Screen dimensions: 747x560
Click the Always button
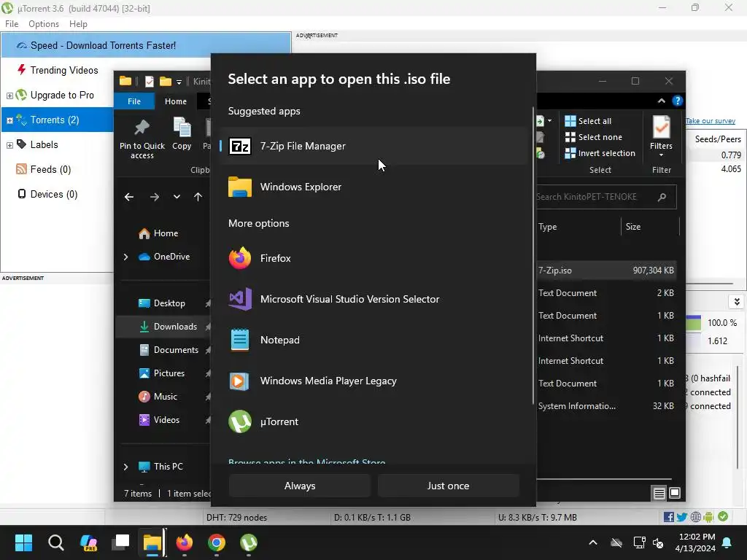[300, 486]
